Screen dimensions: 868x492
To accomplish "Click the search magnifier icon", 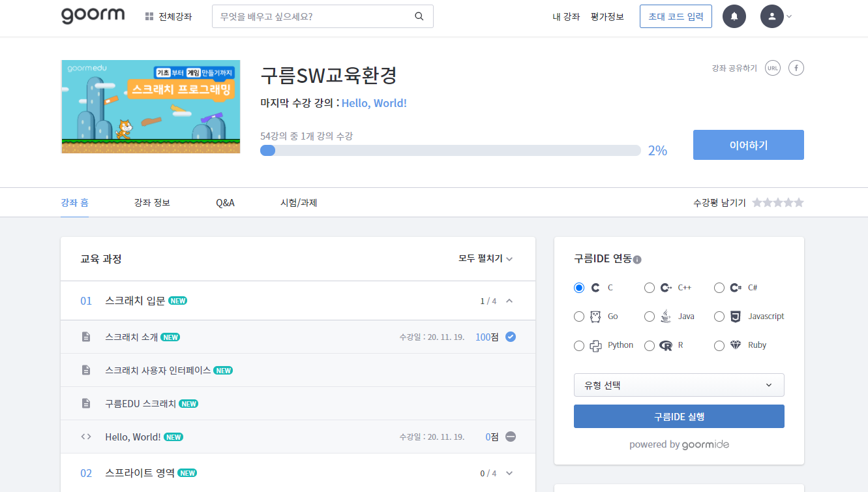I will 419,16.
